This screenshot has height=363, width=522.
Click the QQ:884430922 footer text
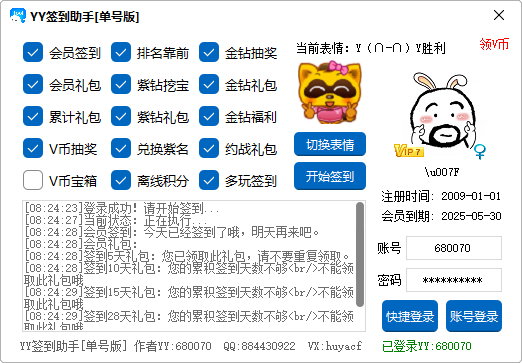[259, 346]
